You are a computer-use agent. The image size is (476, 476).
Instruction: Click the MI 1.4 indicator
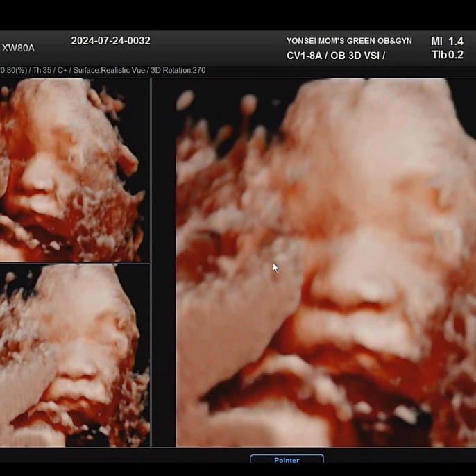click(x=447, y=41)
